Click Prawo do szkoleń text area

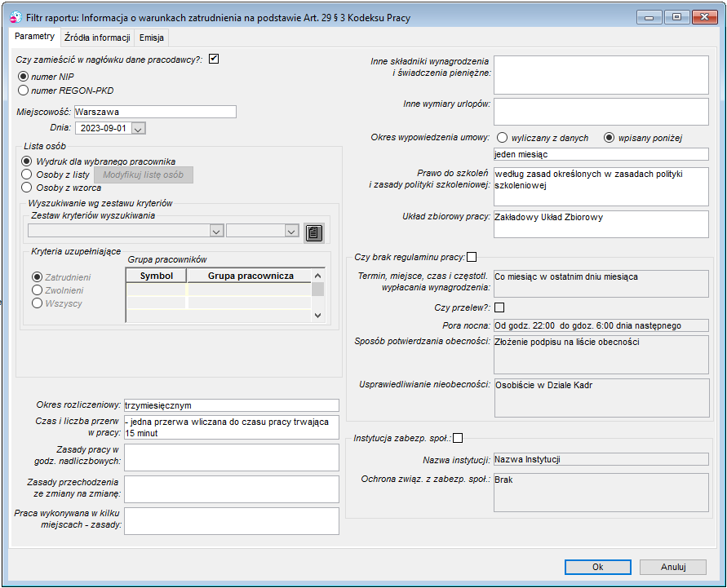[x=601, y=186]
